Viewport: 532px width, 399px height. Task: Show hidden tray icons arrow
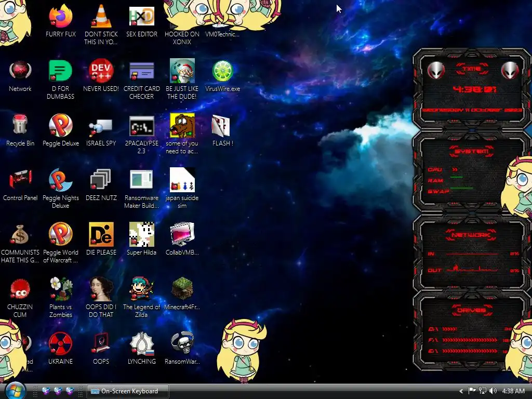coord(461,391)
